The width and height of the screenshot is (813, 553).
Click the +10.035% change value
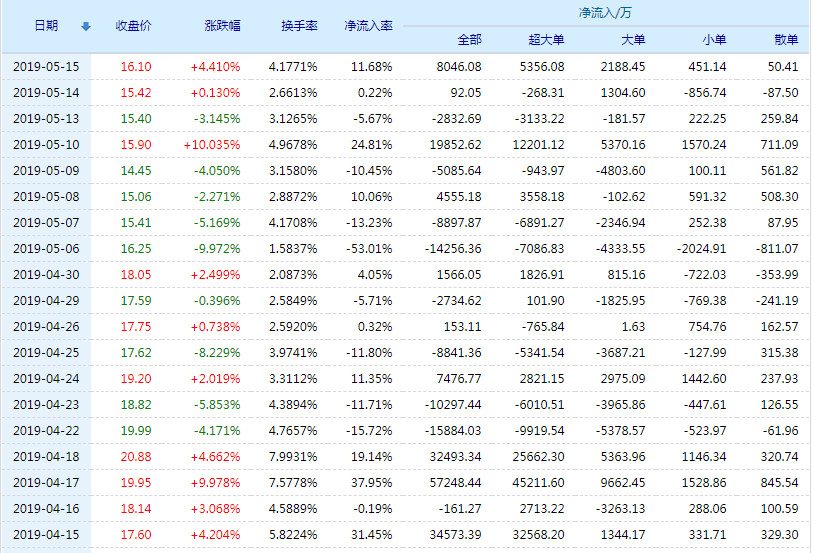[x=212, y=145]
